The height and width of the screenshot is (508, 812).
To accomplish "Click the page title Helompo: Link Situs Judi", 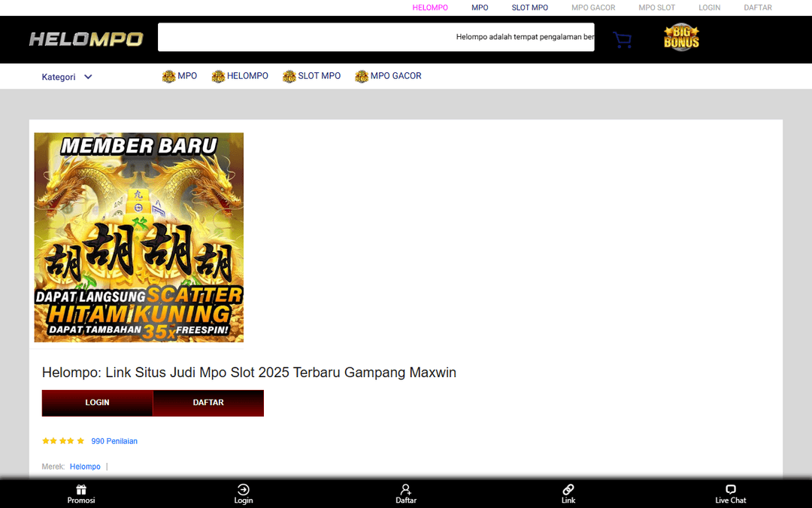I will [249, 373].
